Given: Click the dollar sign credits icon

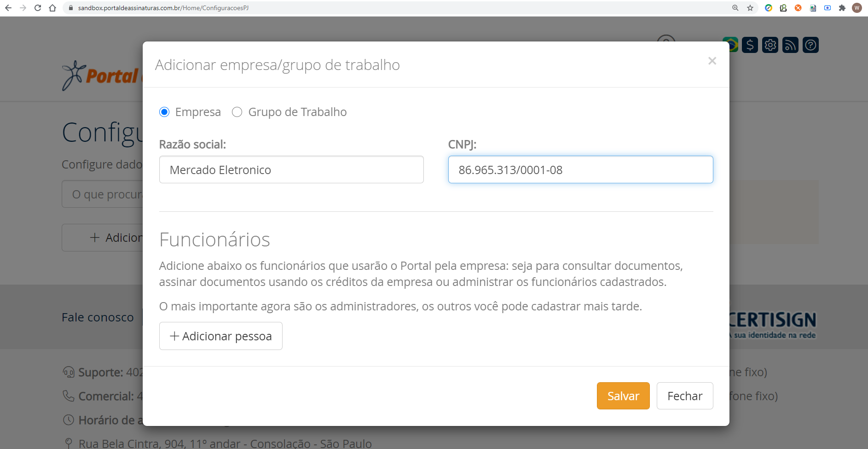Looking at the screenshot, I should 750,45.
